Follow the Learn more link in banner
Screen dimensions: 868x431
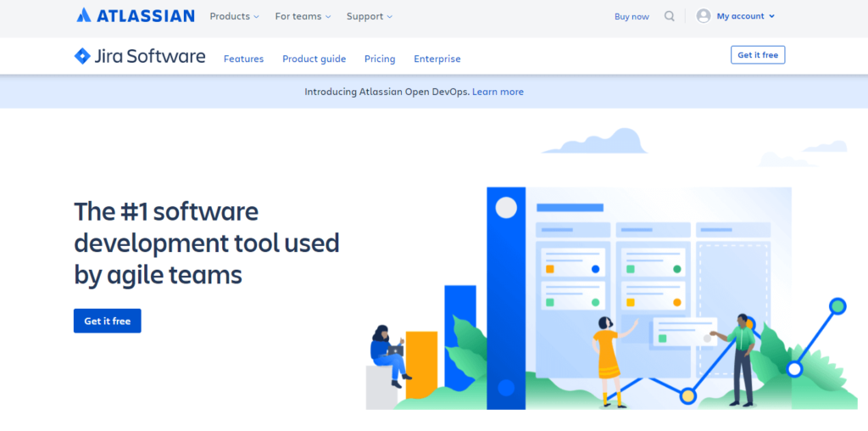pyautogui.click(x=498, y=92)
